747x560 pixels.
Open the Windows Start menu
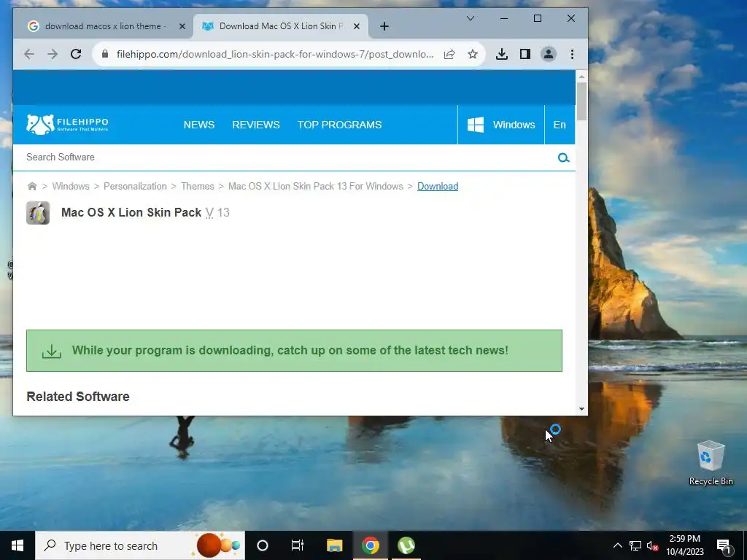18,545
